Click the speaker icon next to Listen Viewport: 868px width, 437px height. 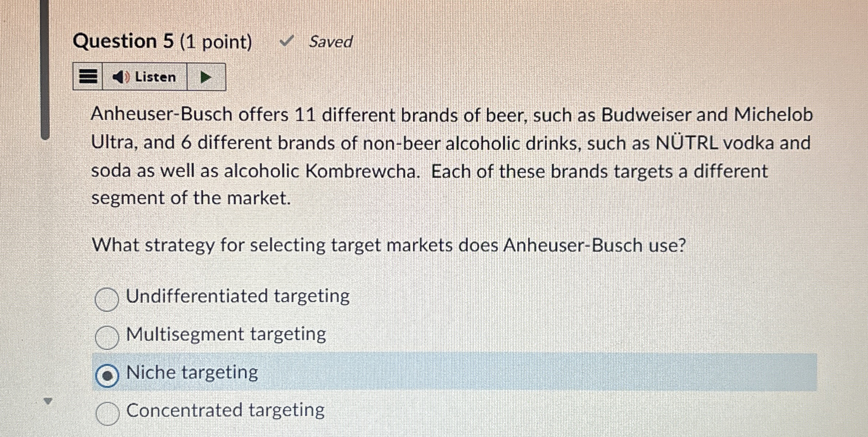(120, 77)
